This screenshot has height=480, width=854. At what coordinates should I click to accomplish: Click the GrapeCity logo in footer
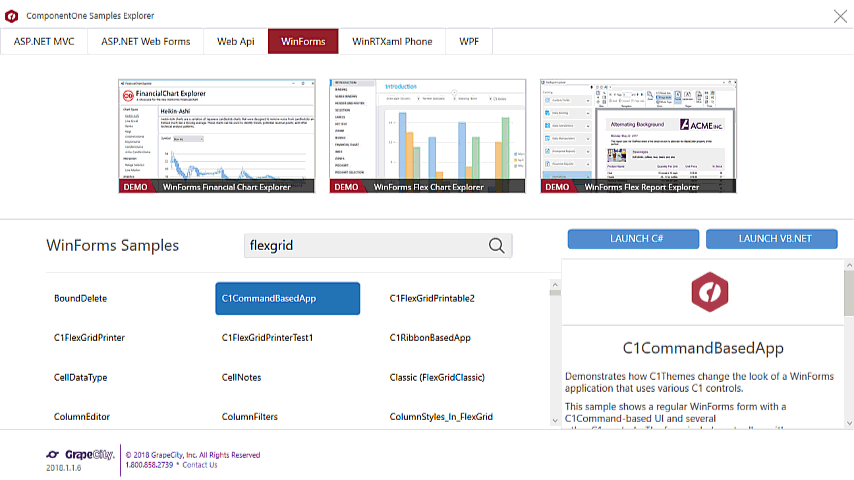80,454
